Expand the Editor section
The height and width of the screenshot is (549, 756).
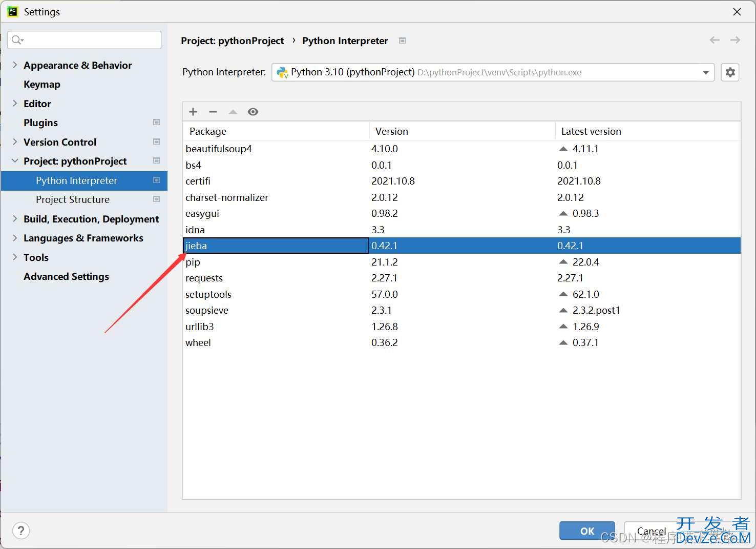tap(15, 103)
